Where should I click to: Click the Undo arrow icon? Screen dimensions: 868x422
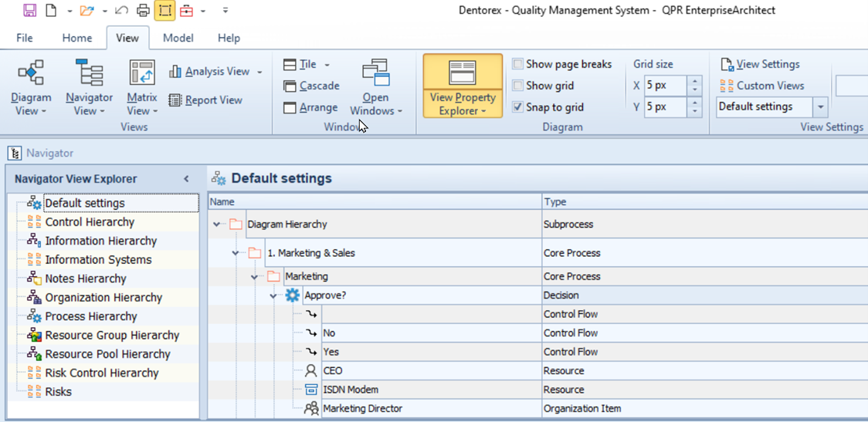pyautogui.click(x=122, y=10)
